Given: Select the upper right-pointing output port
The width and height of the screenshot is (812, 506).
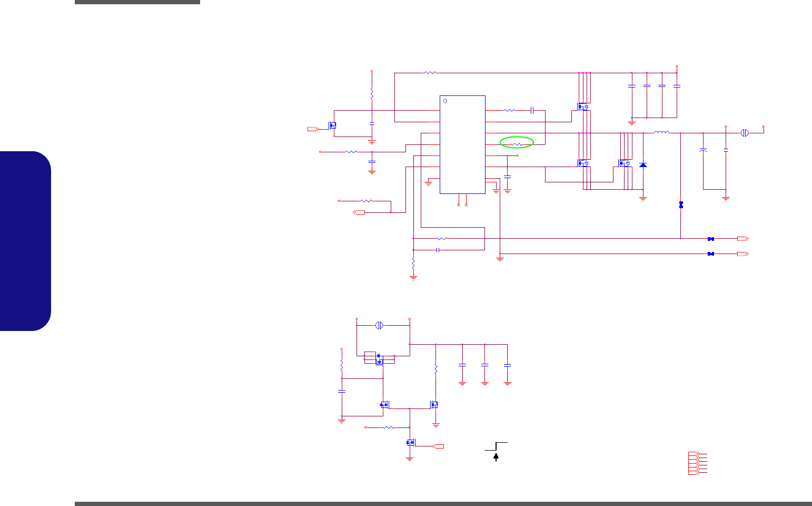Looking at the screenshot, I should coord(742,239).
